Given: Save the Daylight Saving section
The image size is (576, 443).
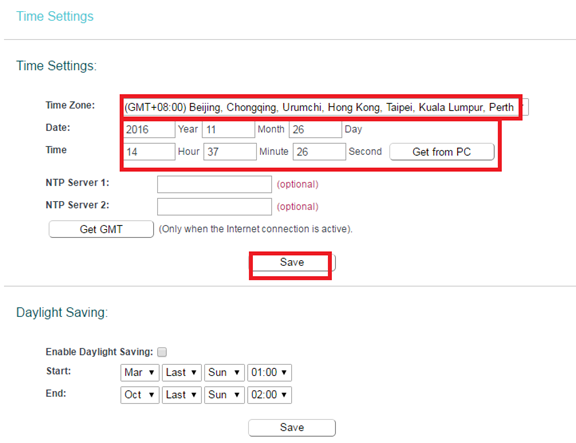Looking at the screenshot, I should pyautogui.click(x=292, y=428).
